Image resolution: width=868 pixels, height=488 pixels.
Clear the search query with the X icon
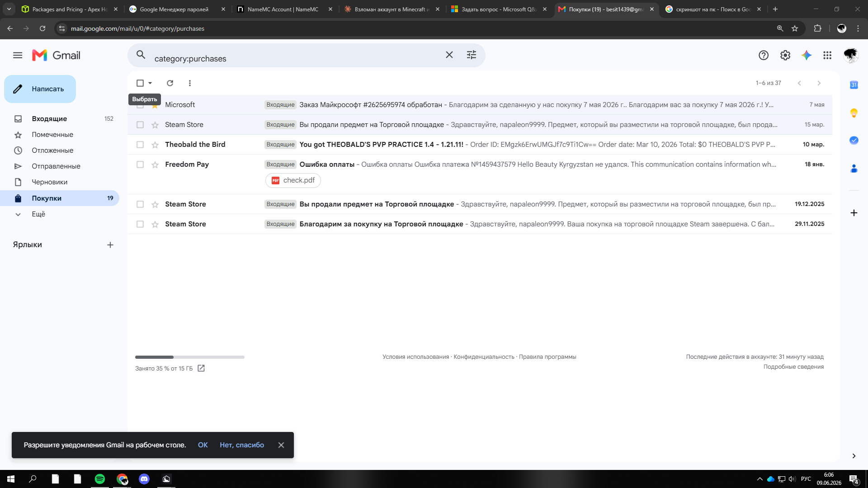449,55
